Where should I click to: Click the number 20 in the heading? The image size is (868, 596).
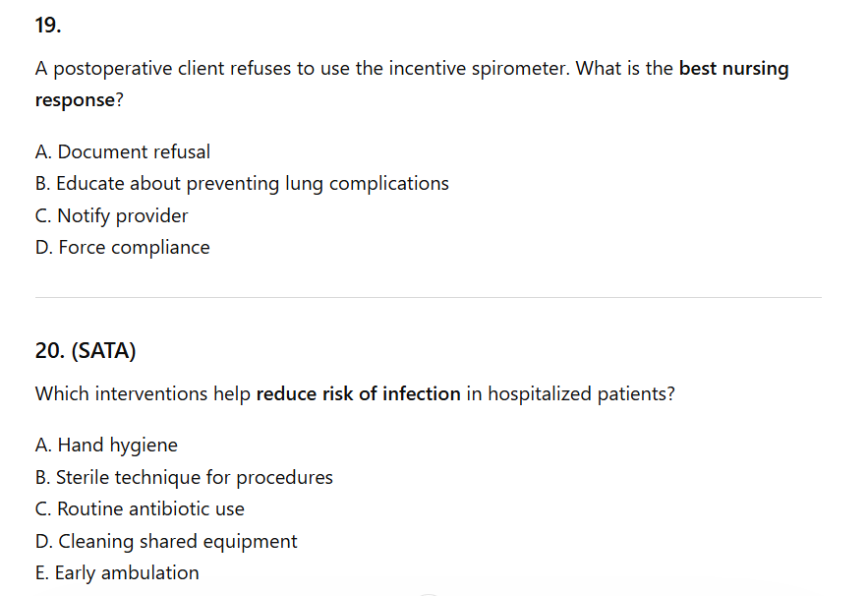click(49, 352)
